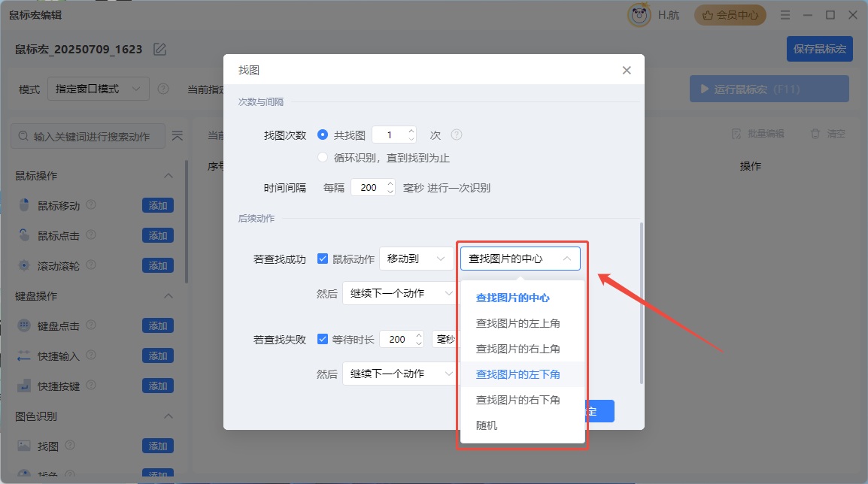Collapse the 查找图片的中心 dropdown
Screen dimensions: 868x484
pos(520,259)
